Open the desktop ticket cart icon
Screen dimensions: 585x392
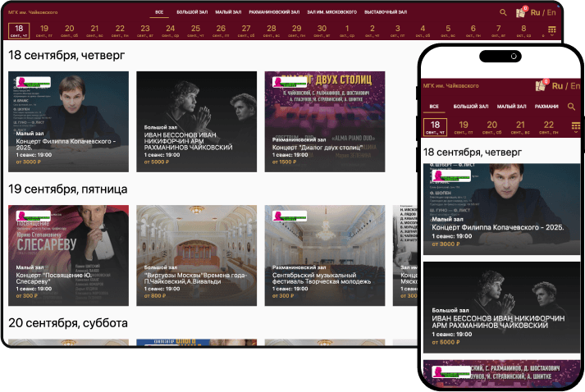[522, 12]
